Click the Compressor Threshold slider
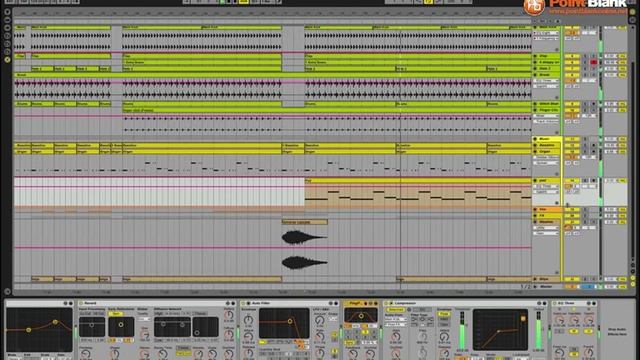 [462, 331]
